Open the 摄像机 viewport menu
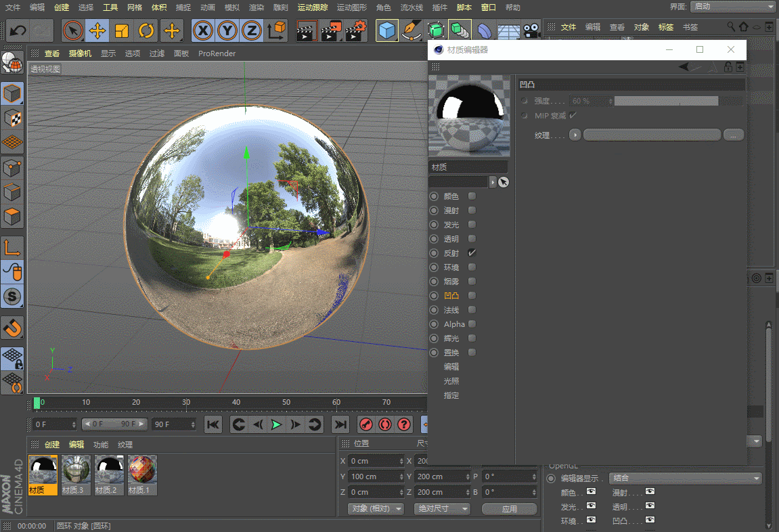 pyautogui.click(x=80, y=53)
